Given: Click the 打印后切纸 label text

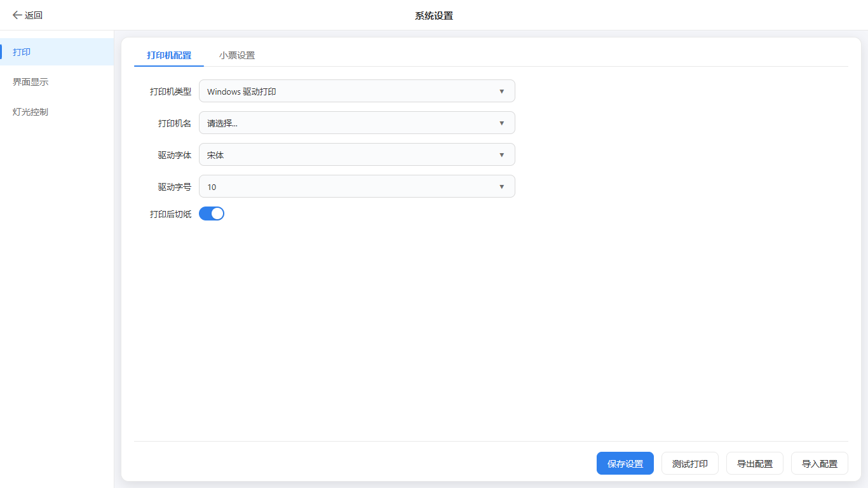Looking at the screenshot, I should pyautogui.click(x=170, y=214).
